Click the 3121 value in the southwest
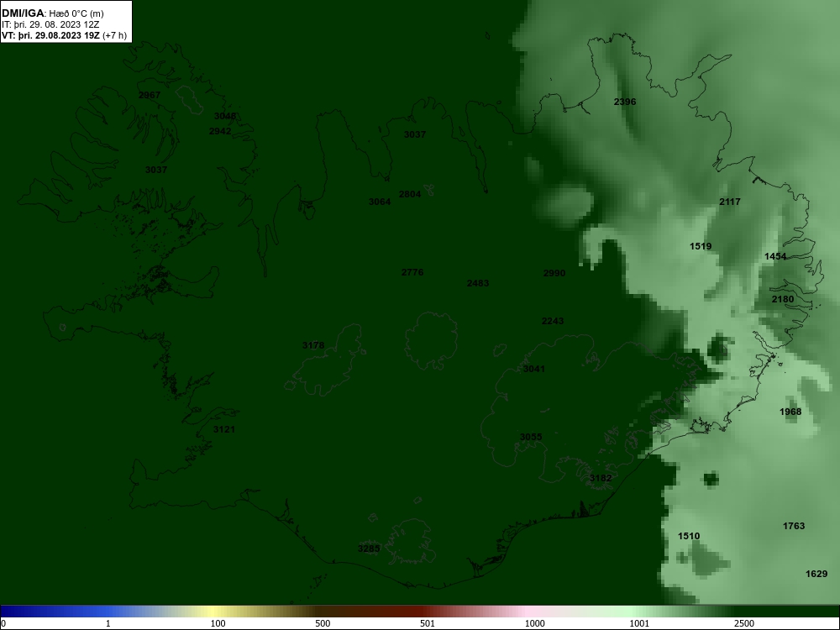The image size is (840, 630). point(224,429)
